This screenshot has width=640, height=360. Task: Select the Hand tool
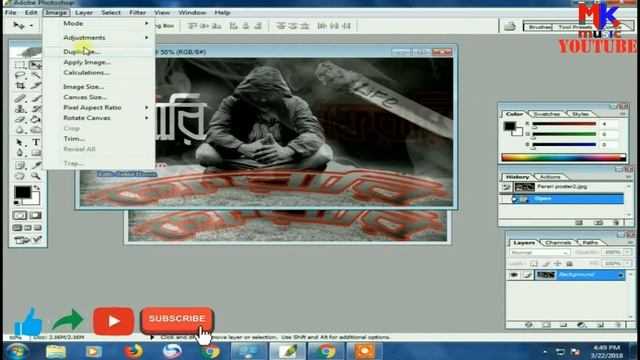[20, 176]
